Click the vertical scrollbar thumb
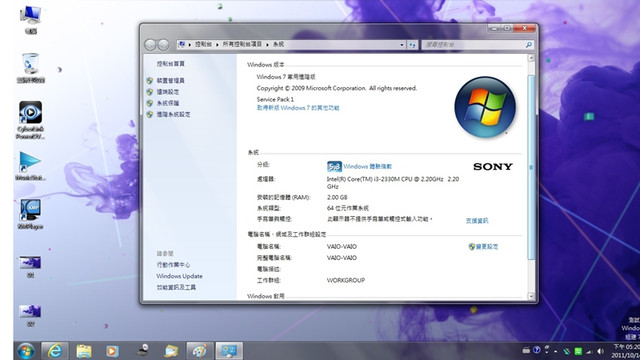This screenshot has height=360, width=640. tap(531, 167)
